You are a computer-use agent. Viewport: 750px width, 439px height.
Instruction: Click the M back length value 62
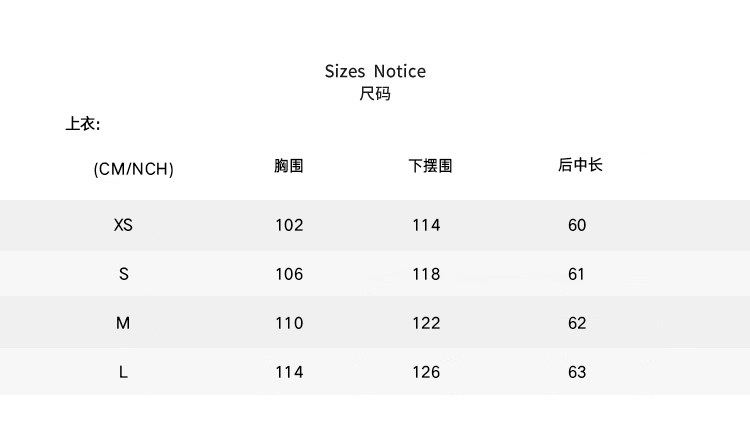(577, 323)
